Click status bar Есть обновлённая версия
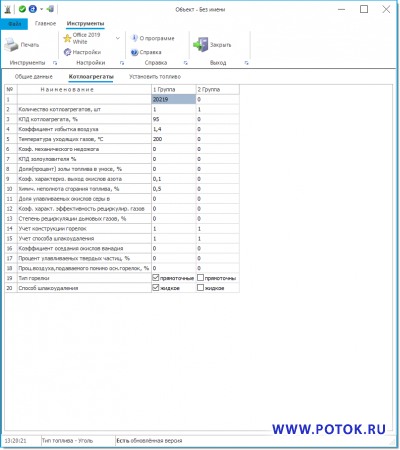The image size is (400, 450). point(149,441)
